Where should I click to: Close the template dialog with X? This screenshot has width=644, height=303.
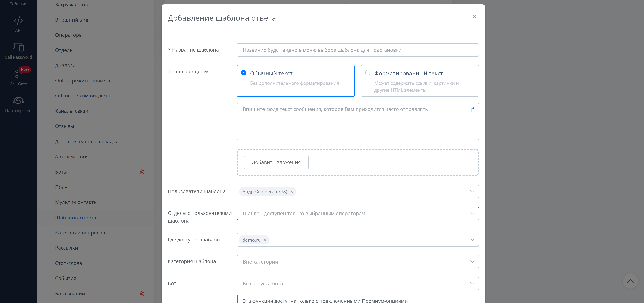pos(474,17)
